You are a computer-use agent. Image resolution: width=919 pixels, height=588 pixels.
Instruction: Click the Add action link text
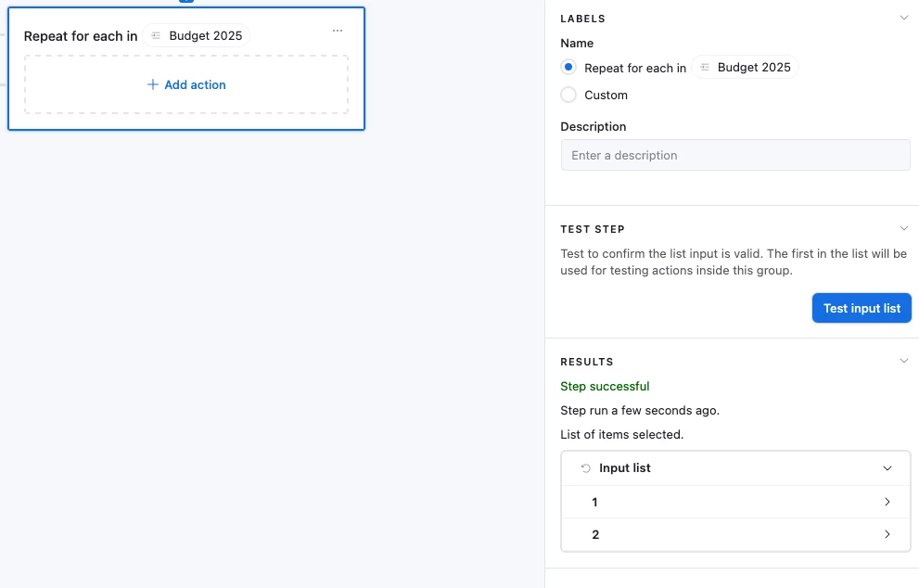[x=195, y=84]
